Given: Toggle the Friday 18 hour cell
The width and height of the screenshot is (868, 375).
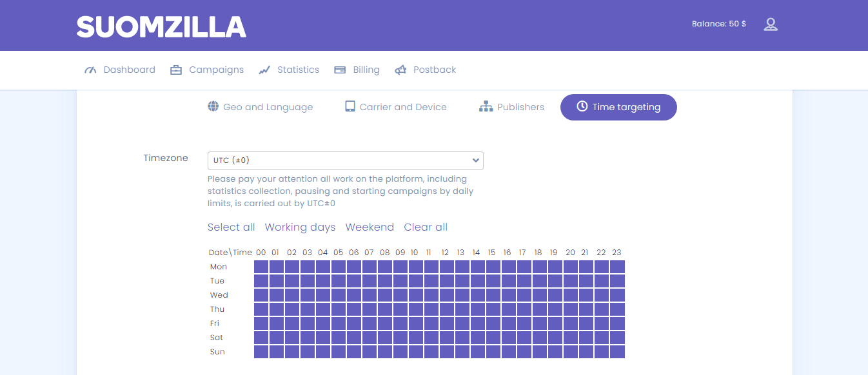Looking at the screenshot, I should click(540, 323).
